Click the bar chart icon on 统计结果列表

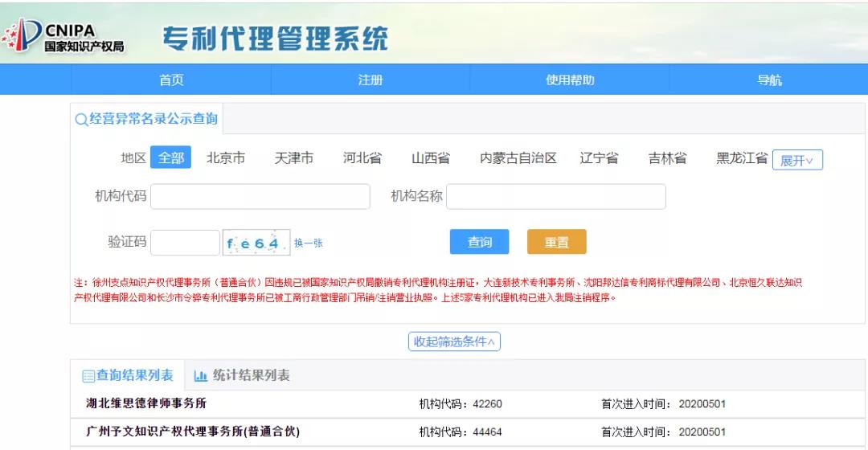(x=201, y=376)
